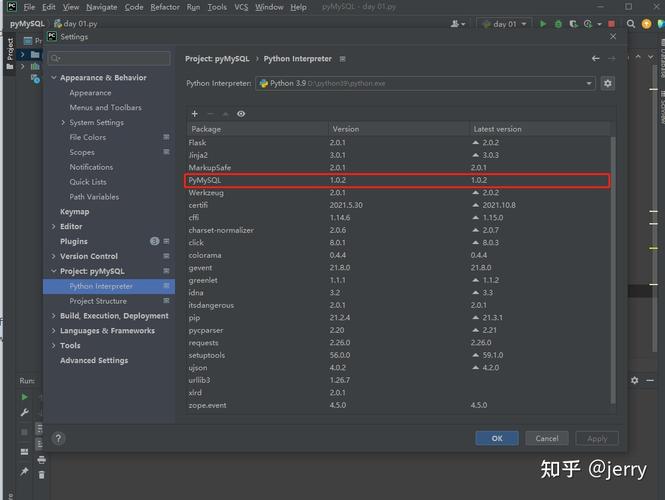Image resolution: width=665 pixels, height=500 pixels.
Task: Select Path Variables settings item
Action: (x=94, y=196)
